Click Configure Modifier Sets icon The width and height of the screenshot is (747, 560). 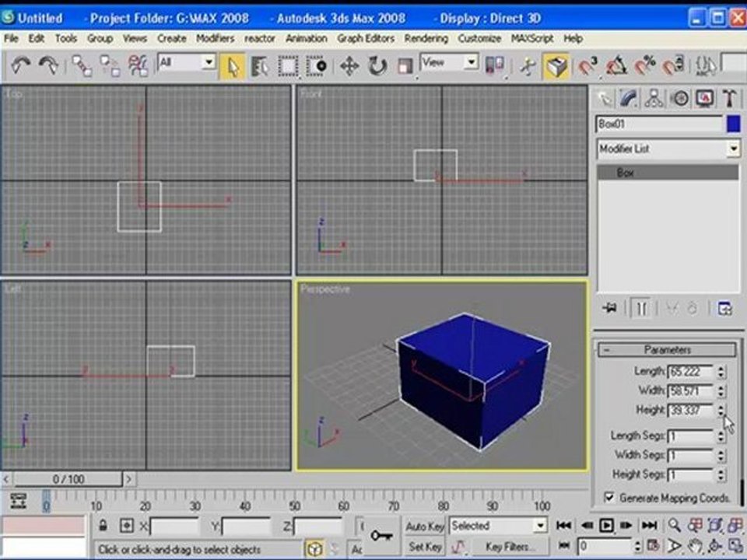725,309
